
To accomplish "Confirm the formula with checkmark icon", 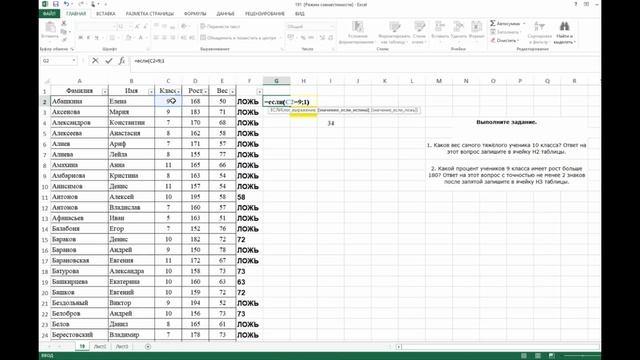I will [109, 60].
